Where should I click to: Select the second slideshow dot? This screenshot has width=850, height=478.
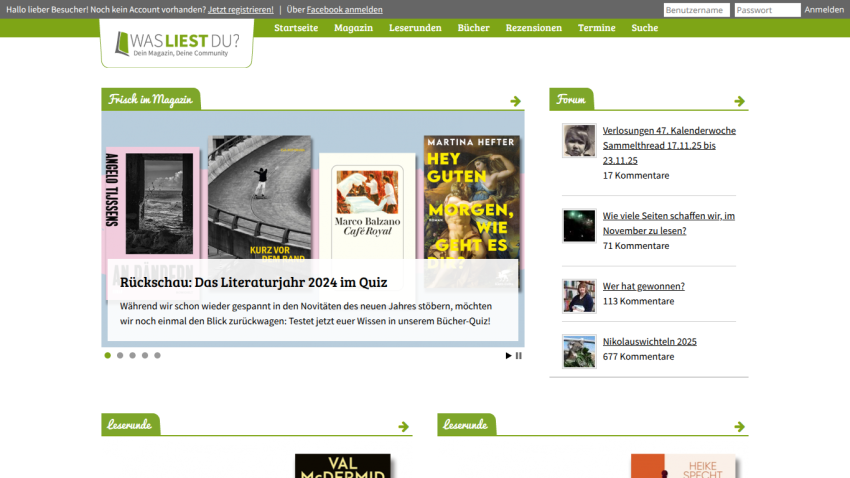click(120, 356)
